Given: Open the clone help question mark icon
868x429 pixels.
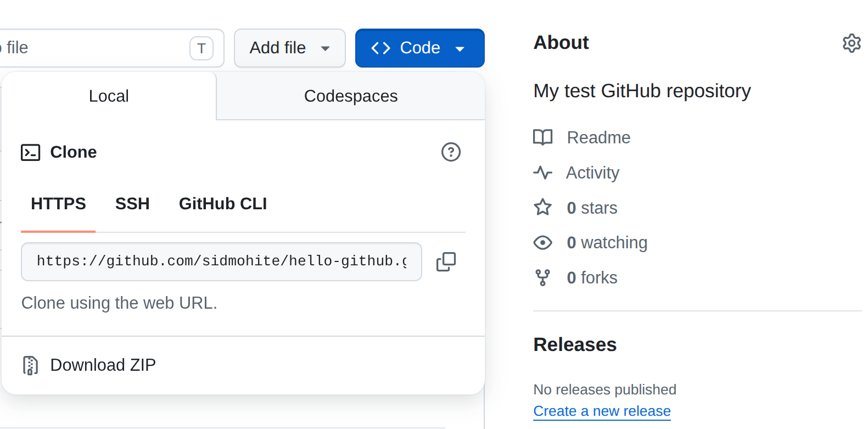Looking at the screenshot, I should click(451, 152).
